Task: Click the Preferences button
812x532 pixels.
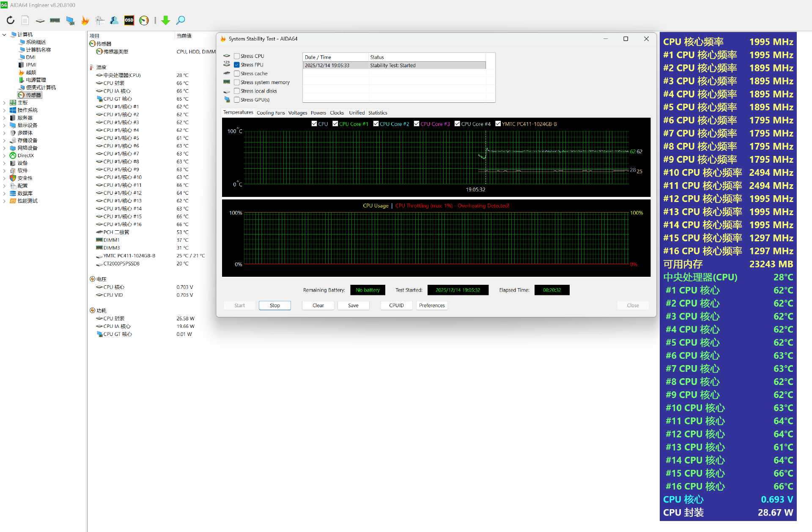Action: (x=432, y=306)
